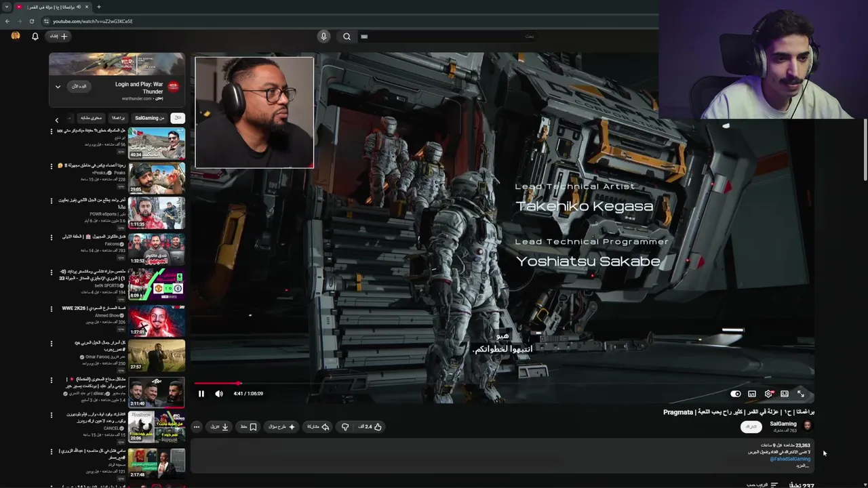
Task: Show more filter chips with arrow
Action: (57, 120)
